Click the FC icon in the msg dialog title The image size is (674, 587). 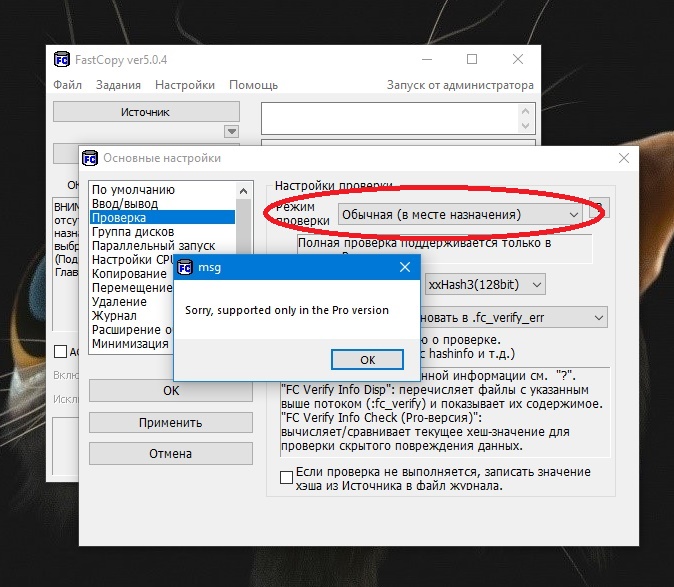(x=185, y=267)
